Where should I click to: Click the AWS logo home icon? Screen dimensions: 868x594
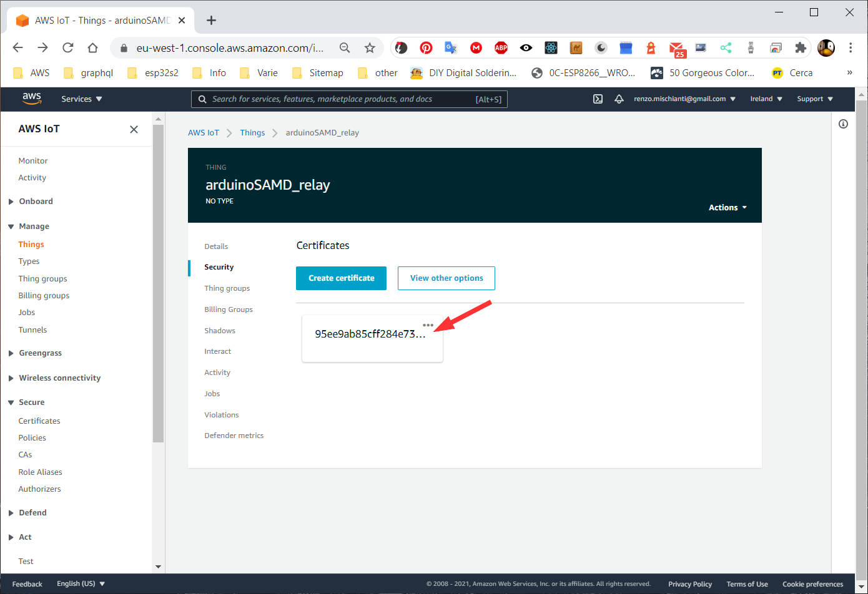click(x=32, y=99)
